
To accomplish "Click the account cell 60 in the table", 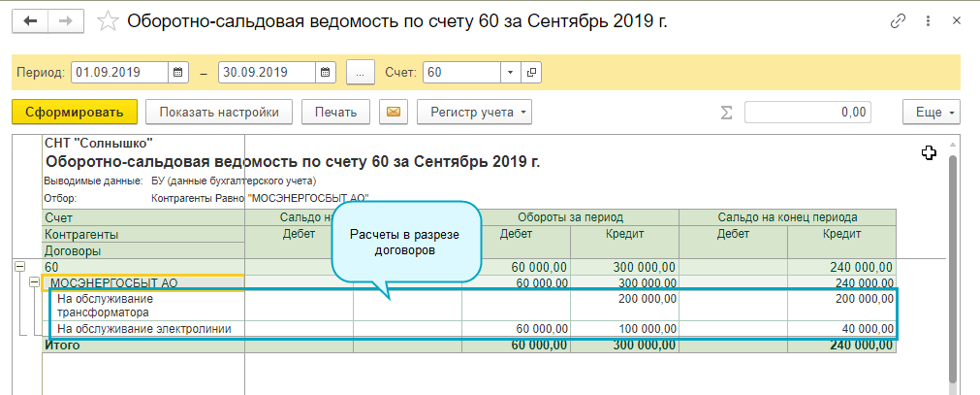I will point(143,267).
